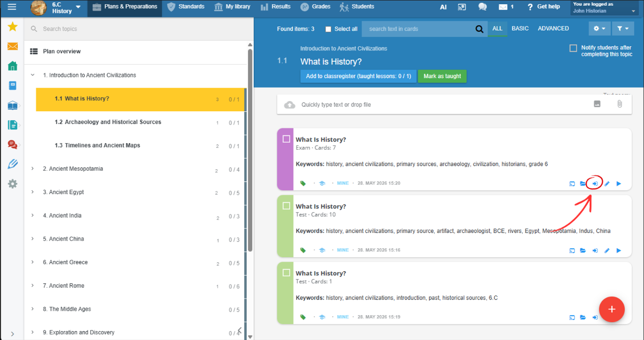Switch to the ADVANCED filter tab
The height and width of the screenshot is (340, 644).
click(x=553, y=29)
